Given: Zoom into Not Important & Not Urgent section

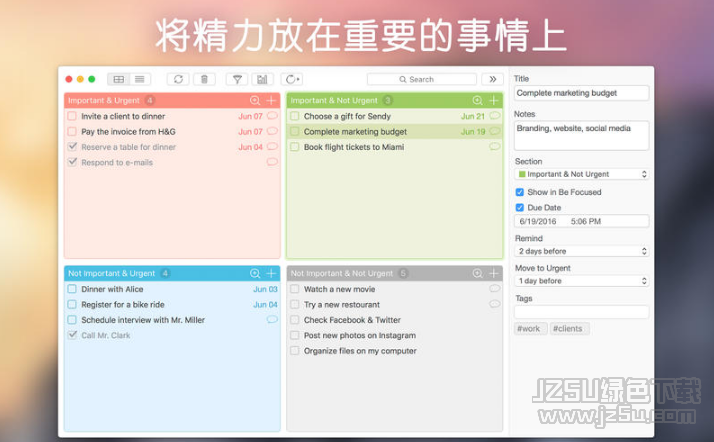Looking at the screenshot, I should [x=477, y=273].
